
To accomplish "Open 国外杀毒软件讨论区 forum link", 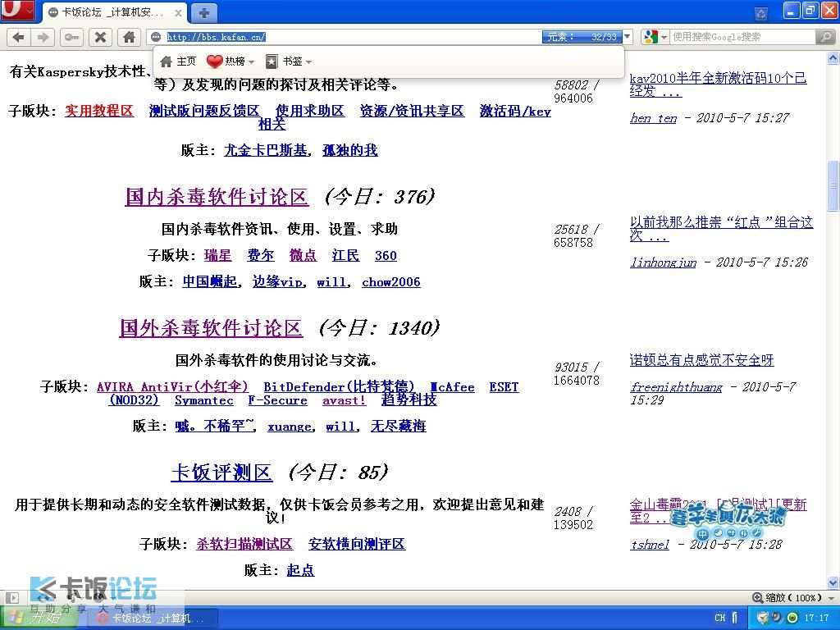I will (x=211, y=328).
